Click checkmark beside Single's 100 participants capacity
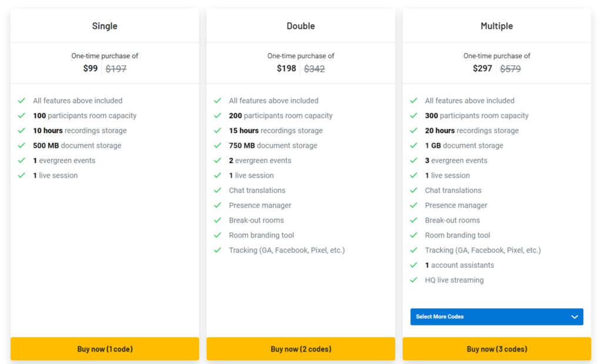The height and width of the screenshot is (364, 602). [x=22, y=116]
